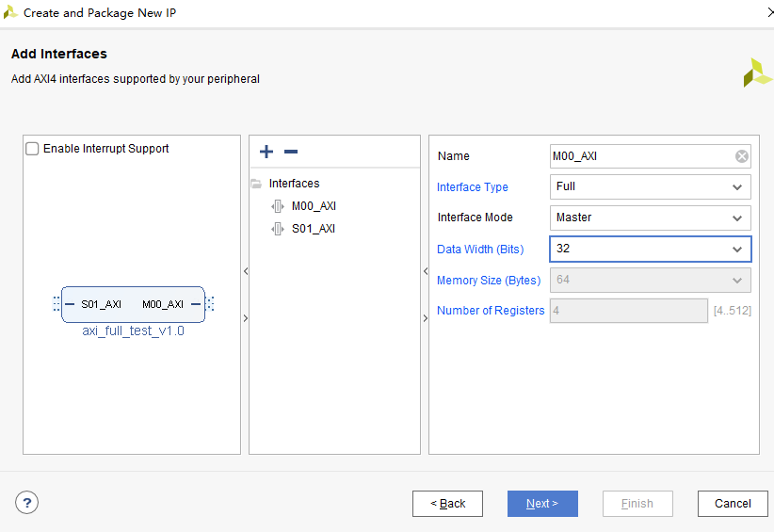Click the M00_AXI port on block diagram
Screen dimensions: 774x532
coord(163,304)
